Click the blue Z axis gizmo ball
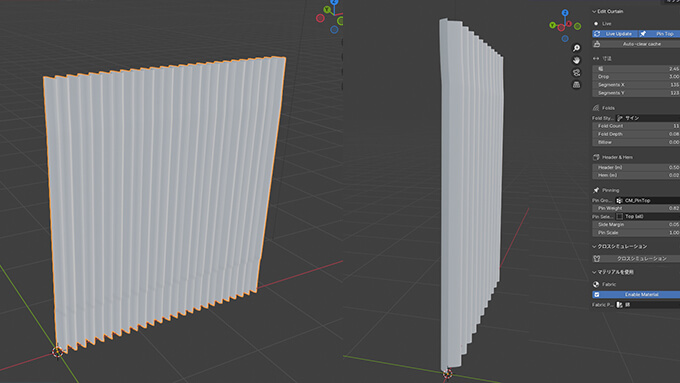Screen dimensions: 680x383 coord(565,13)
